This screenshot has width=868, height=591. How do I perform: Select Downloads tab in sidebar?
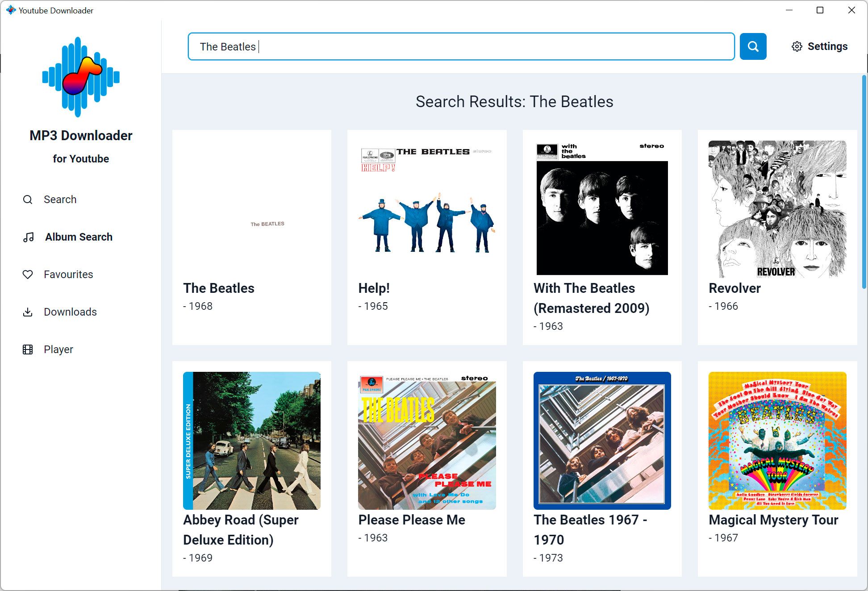(71, 312)
